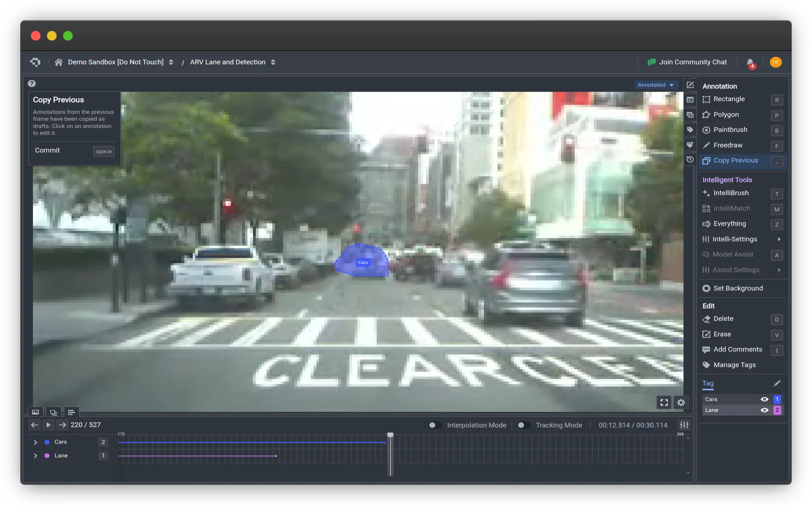This screenshot has height=505, width=812.
Task: Click the edit tags pencil icon
Action: pos(777,383)
